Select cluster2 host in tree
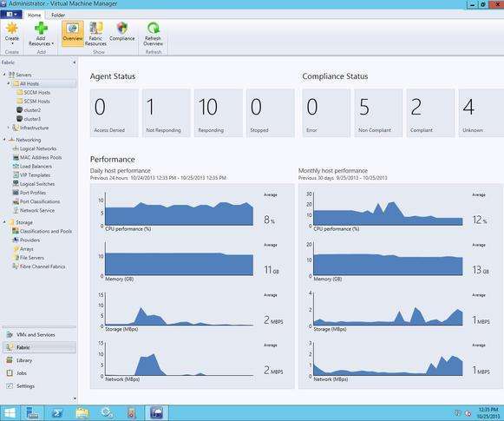This screenshot has height=421, width=504. (x=29, y=110)
